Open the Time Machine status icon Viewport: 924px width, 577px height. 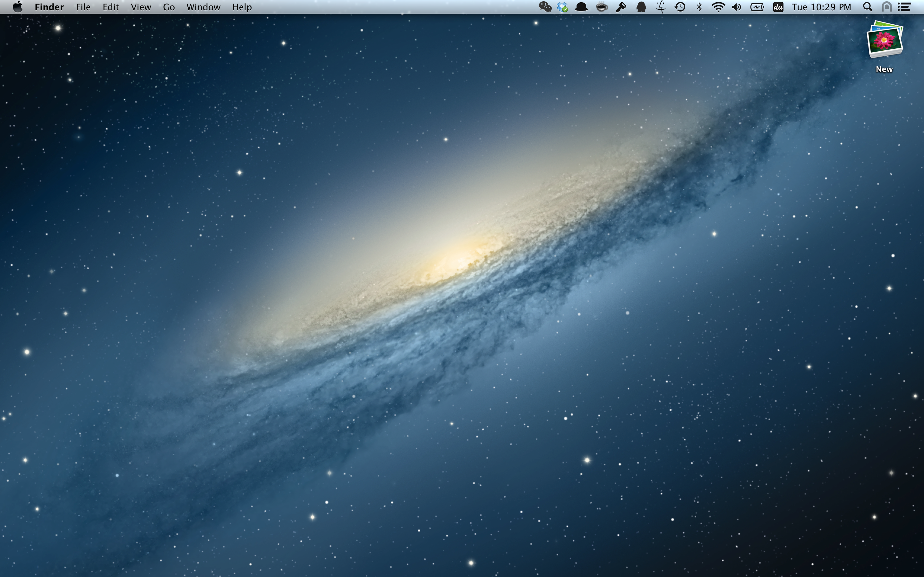(x=680, y=7)
